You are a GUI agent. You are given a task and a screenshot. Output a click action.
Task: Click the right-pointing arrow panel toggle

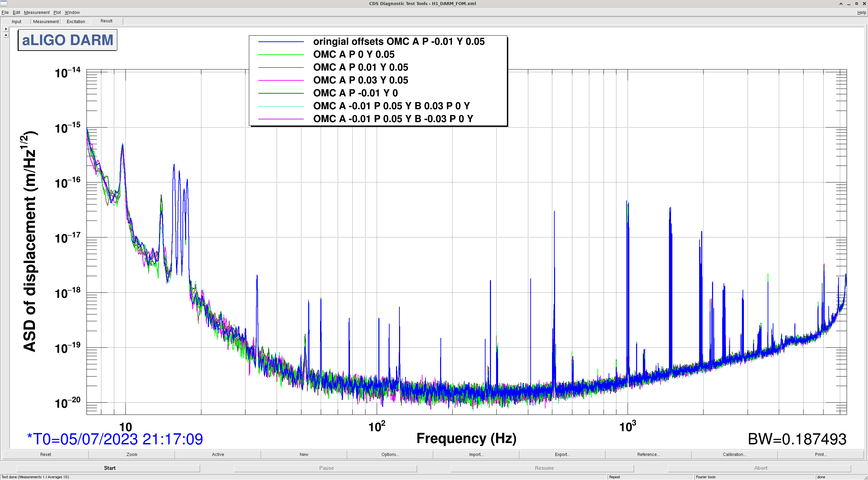(6, 29)
